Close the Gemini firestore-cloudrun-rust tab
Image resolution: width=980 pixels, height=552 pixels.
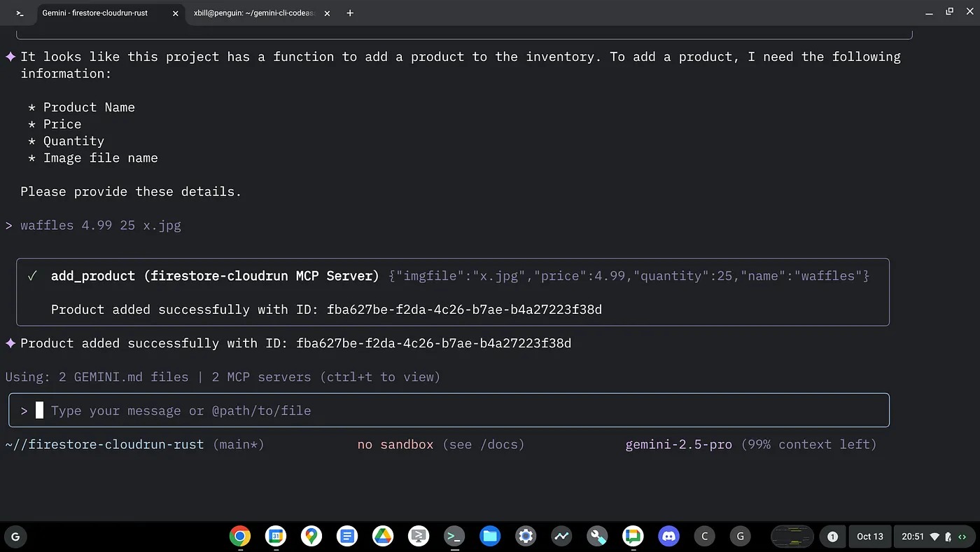pos(176,13)
